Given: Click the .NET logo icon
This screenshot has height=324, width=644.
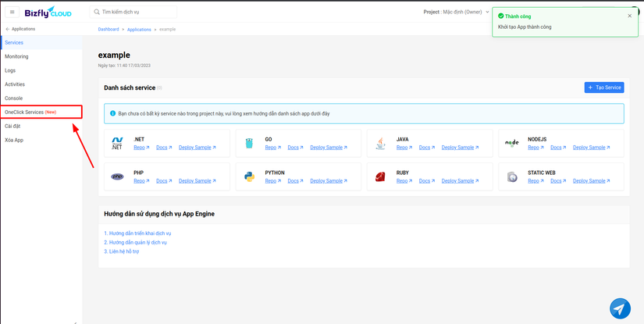Looking at the screenshot, I should 117,143.
